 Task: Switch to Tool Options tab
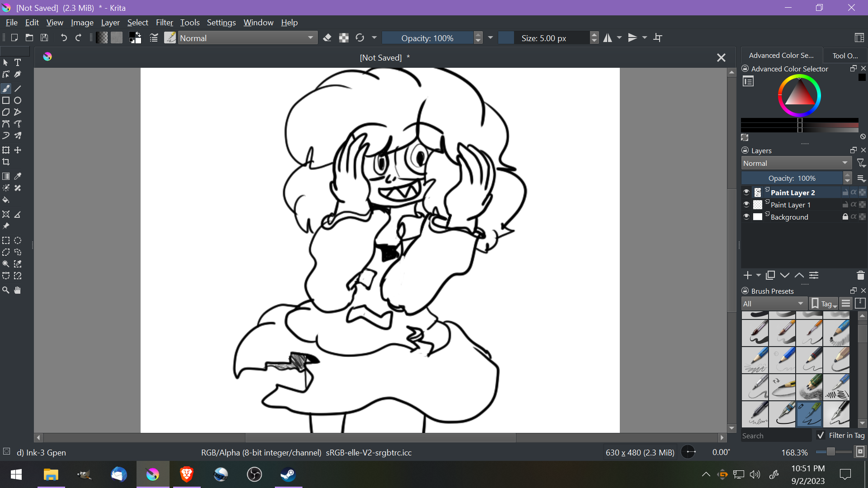[x=844, y=56]
